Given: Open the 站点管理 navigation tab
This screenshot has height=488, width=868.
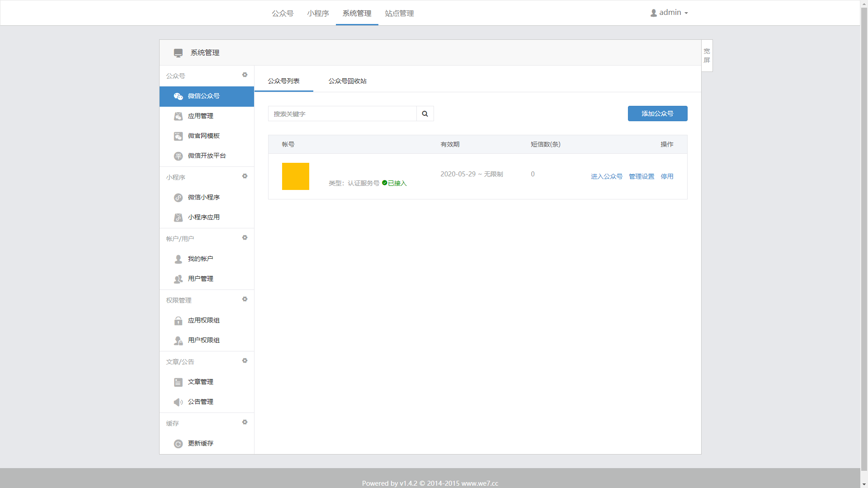Looking at the screenshot, I should (x=399, y=14).
